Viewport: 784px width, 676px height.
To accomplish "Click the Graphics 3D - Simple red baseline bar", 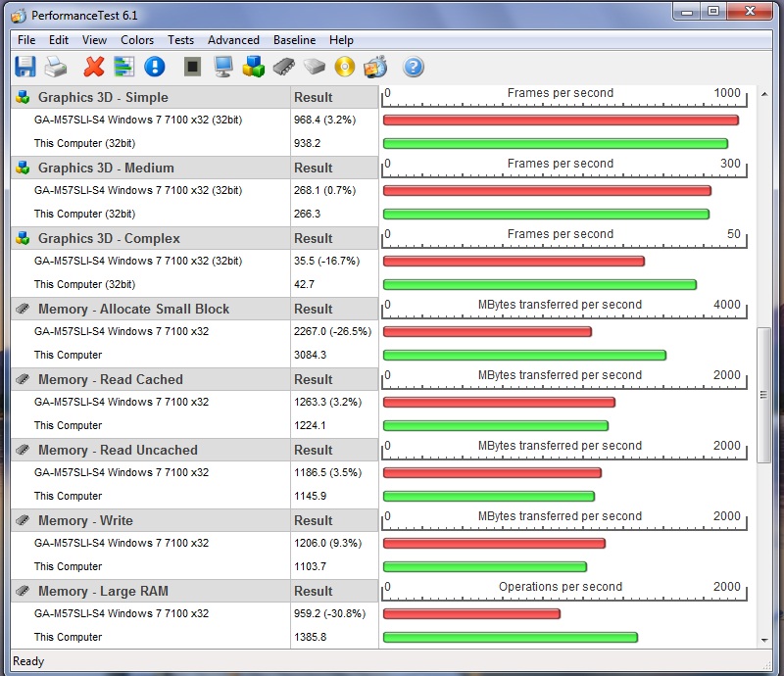I will click(561, 120).
